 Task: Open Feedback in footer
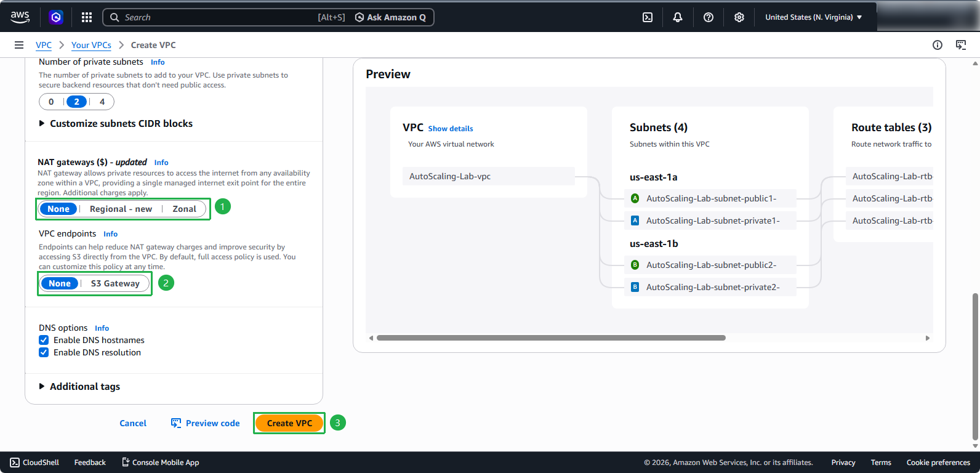coord(90,463)
